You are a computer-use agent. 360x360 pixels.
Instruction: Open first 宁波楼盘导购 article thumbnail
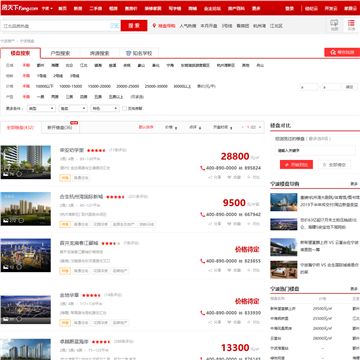point(284,202)
